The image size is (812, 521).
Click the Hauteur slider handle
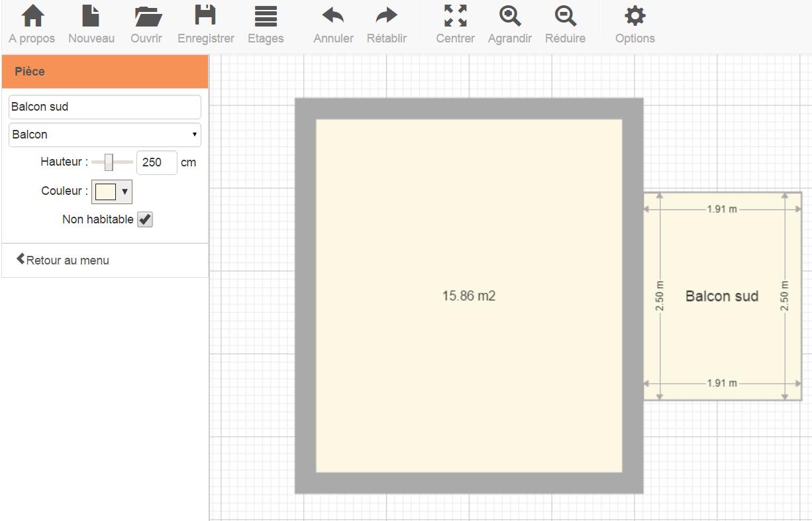pyautogui.click(x=109, y=162)
